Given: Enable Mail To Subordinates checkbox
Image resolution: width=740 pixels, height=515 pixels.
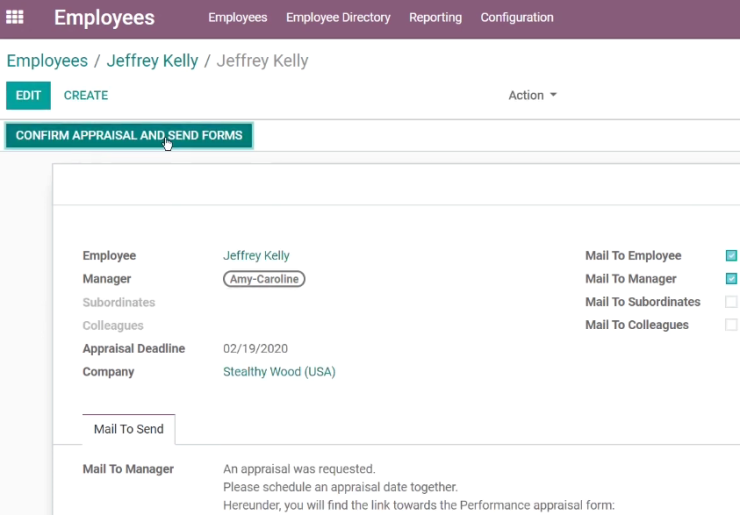Looking at the screenshot, I should tap(731, 302).
